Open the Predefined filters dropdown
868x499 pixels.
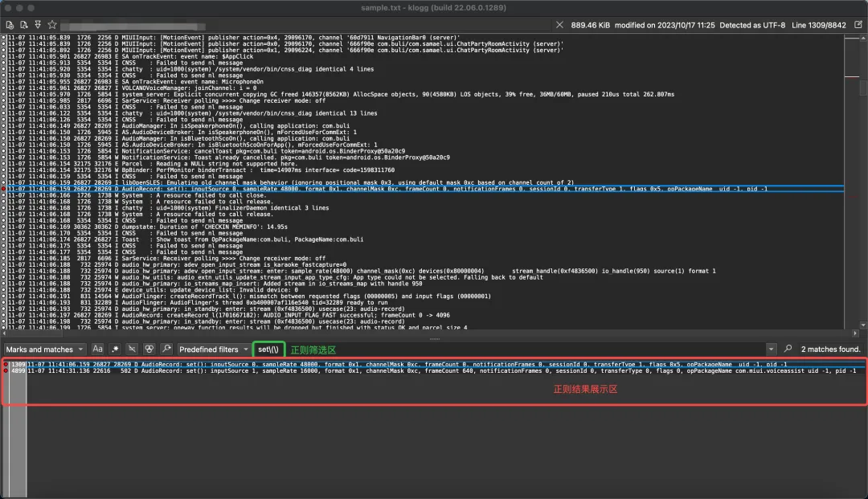pyautogui.click(x=213, y=349)
